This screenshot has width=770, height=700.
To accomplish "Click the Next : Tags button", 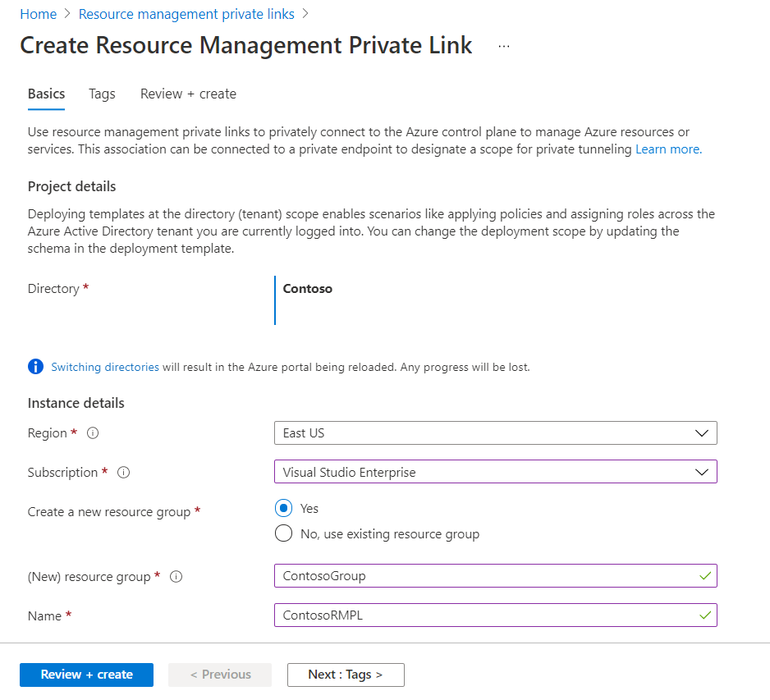I will [x=346, y=675].
